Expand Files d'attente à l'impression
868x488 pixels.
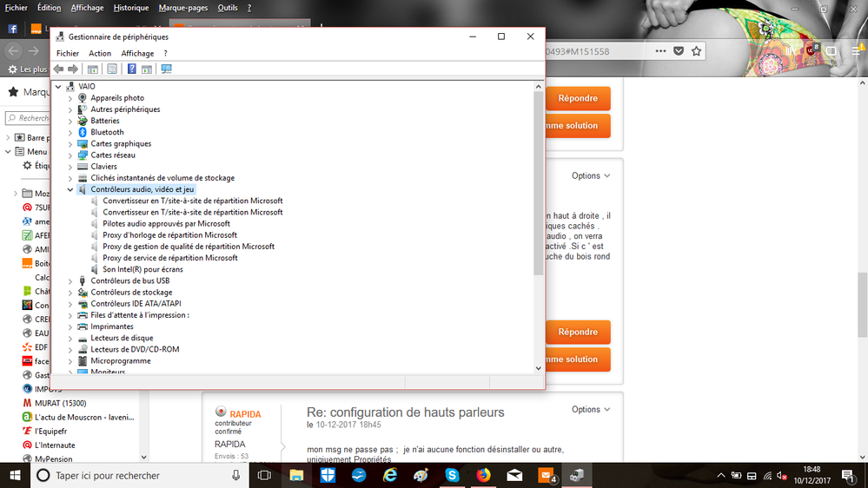(70, 315)
